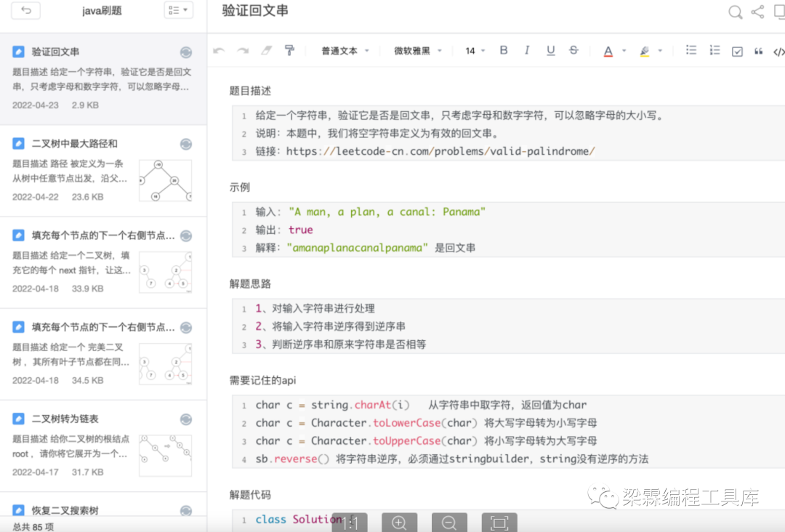Click the 解题代码 heading in the note
785x532 pixels.
coord(250,495)
